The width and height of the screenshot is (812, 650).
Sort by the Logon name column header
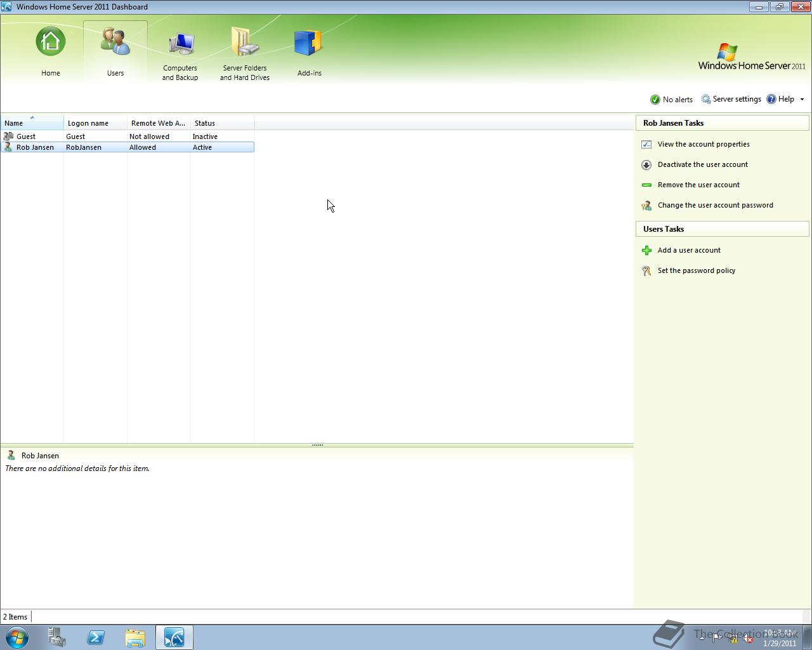(96, 123)
